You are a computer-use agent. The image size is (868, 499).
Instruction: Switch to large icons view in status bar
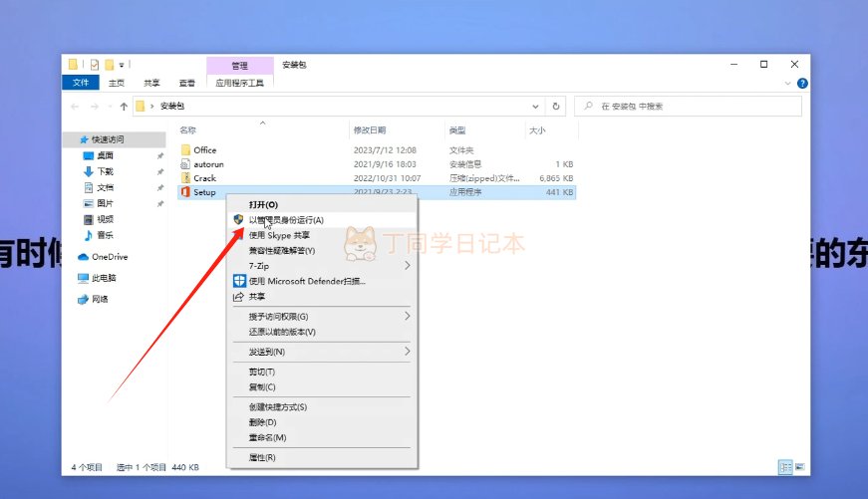point(799,466)
